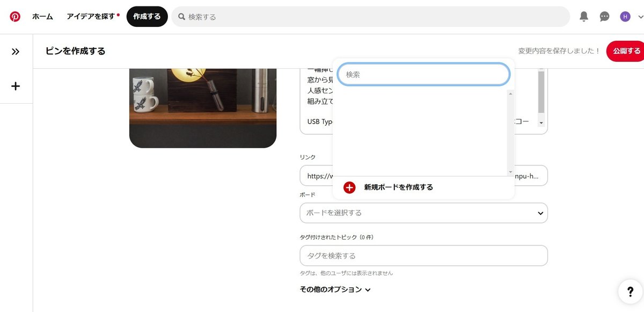Click the ピンを作成する heading
Image resolution: width=644 pixels, height=312 pixels.
click(76, 51)
